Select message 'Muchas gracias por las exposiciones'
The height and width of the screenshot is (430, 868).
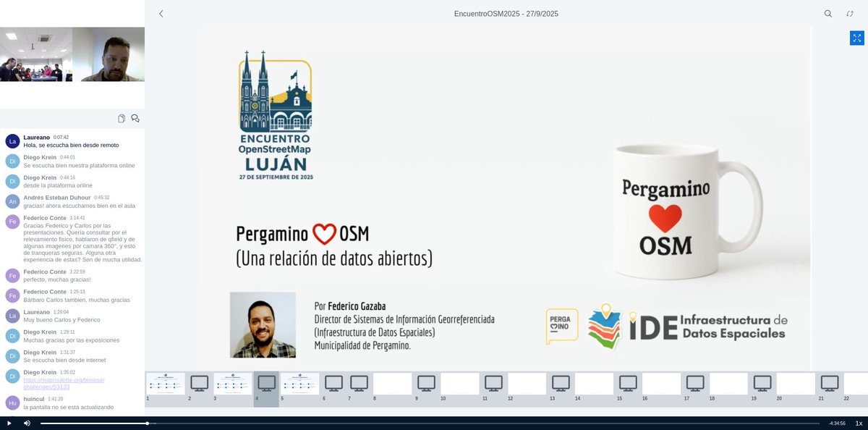point(72,340)
